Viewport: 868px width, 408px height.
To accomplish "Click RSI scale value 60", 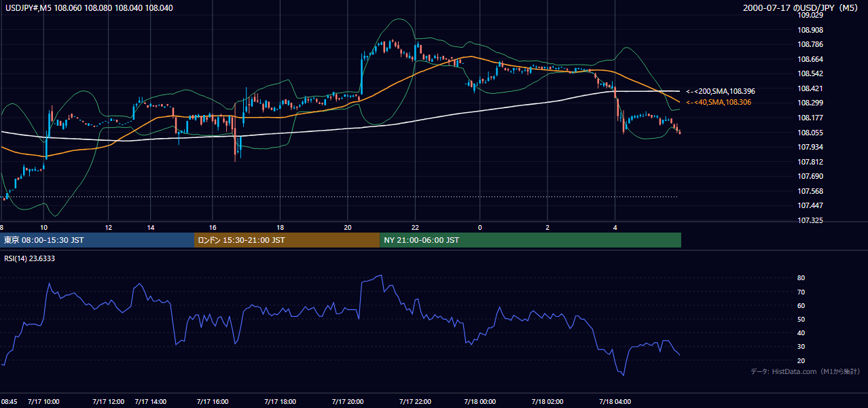I will [x=801, y=305].
